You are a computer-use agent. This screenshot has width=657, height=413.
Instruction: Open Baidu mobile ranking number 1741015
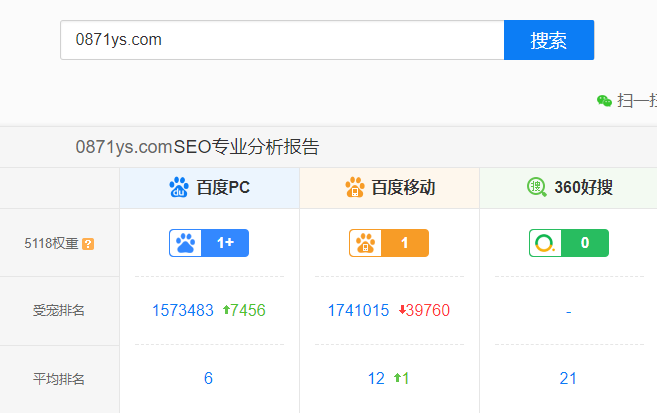(358, 310)
